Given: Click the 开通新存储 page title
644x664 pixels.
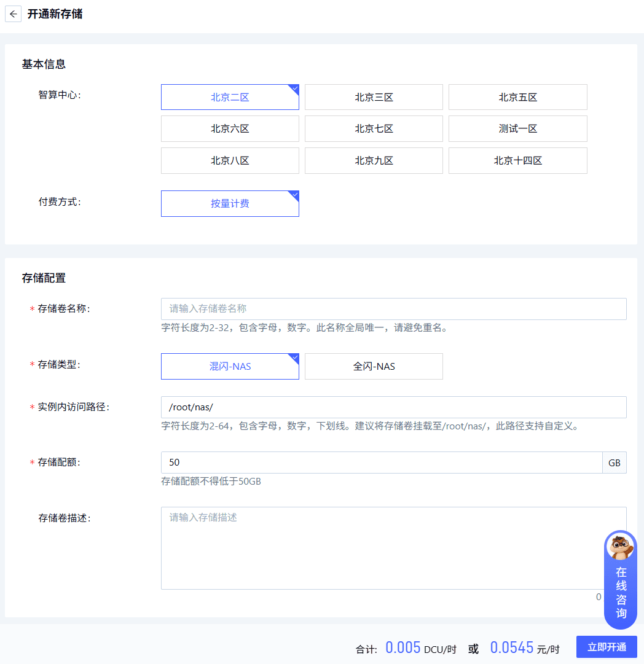Looking at the screenshot, I should click(55, 14).
